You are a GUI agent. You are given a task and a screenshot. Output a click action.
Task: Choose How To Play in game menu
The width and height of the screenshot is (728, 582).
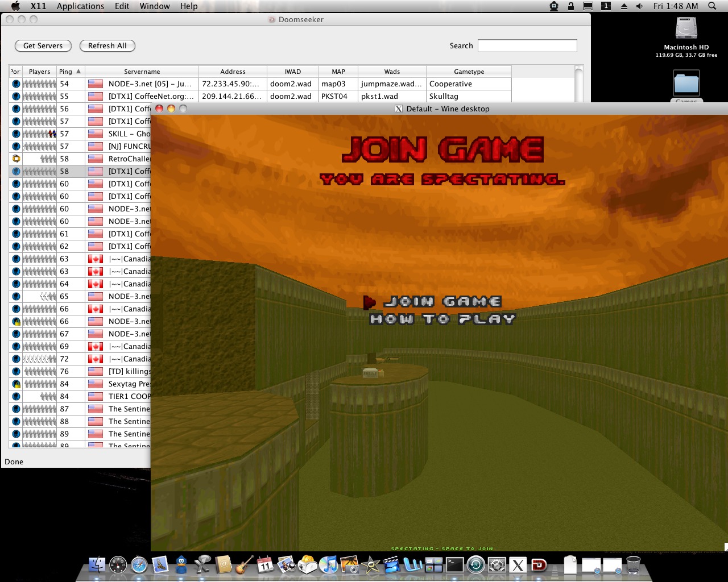tap(442, 319)
